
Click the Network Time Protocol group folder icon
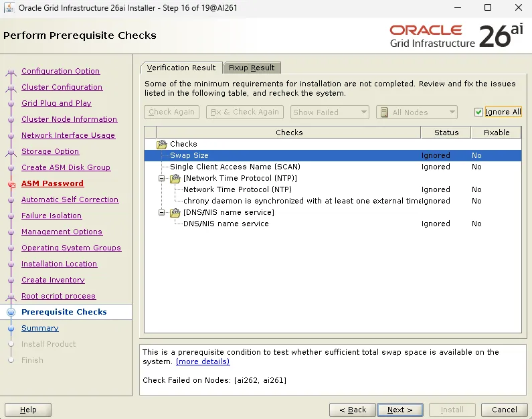(x=175, y=178)
